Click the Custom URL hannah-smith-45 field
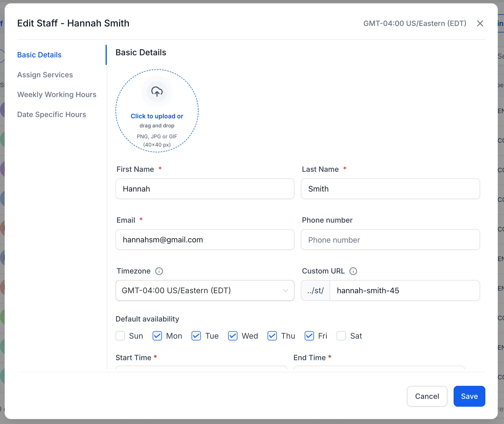Viewport: 504px width, 424px height. (404, 290)
